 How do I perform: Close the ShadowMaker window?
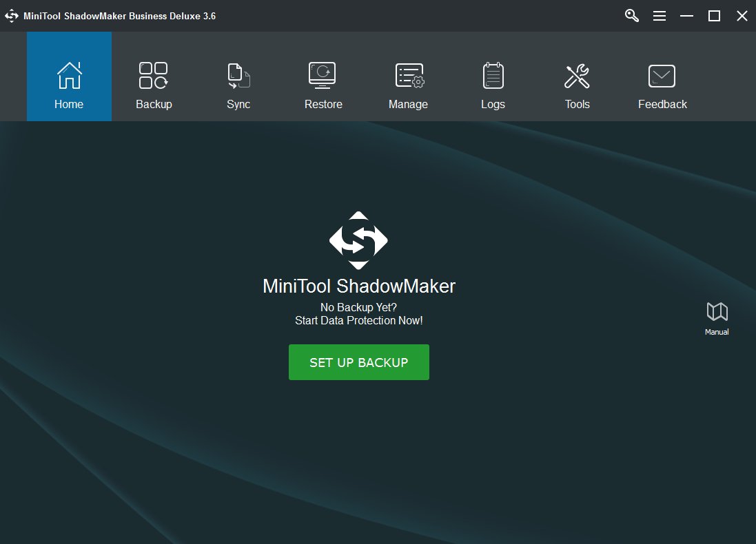(742, 16)
